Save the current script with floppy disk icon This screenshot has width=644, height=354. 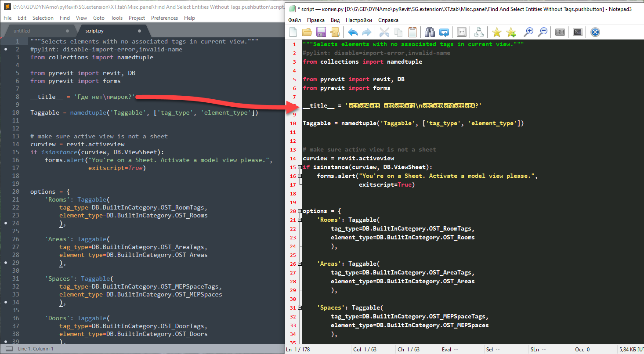(320, 32)
